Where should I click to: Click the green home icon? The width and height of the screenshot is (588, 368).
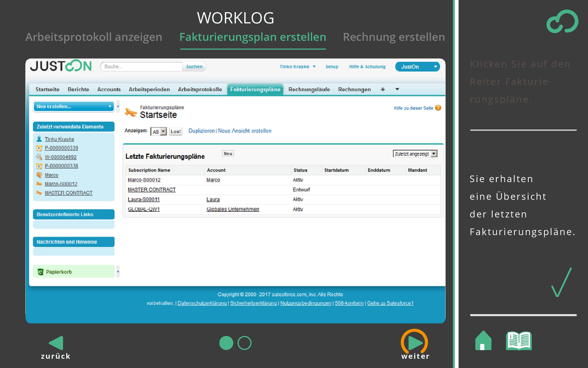coord(483,341)
